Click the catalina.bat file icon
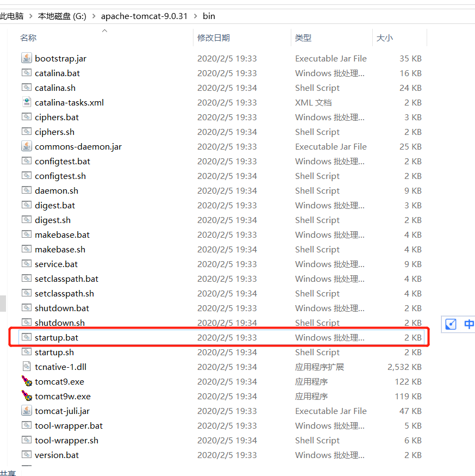 (27, 73)
